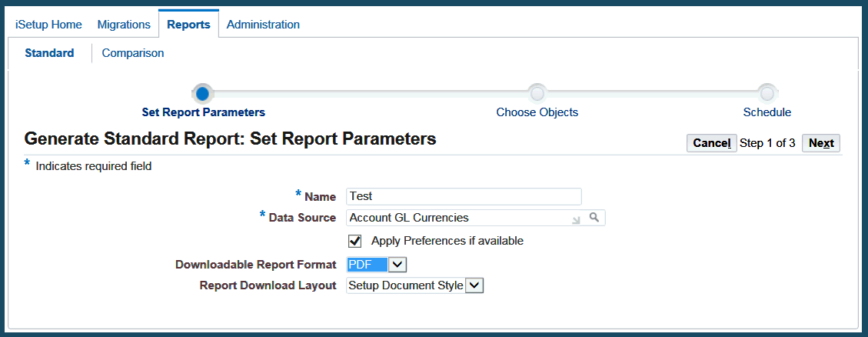Click the Data Source search magnifier icon

click(x=594, y=218)
